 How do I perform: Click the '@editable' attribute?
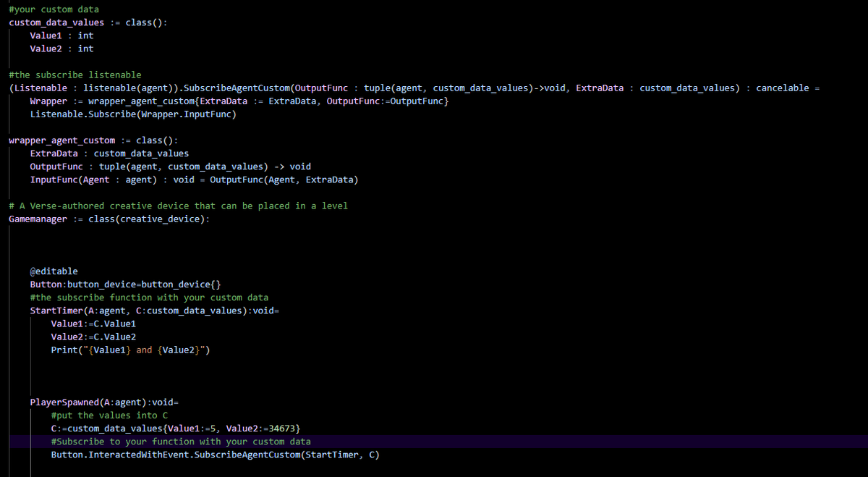(54, 271)
